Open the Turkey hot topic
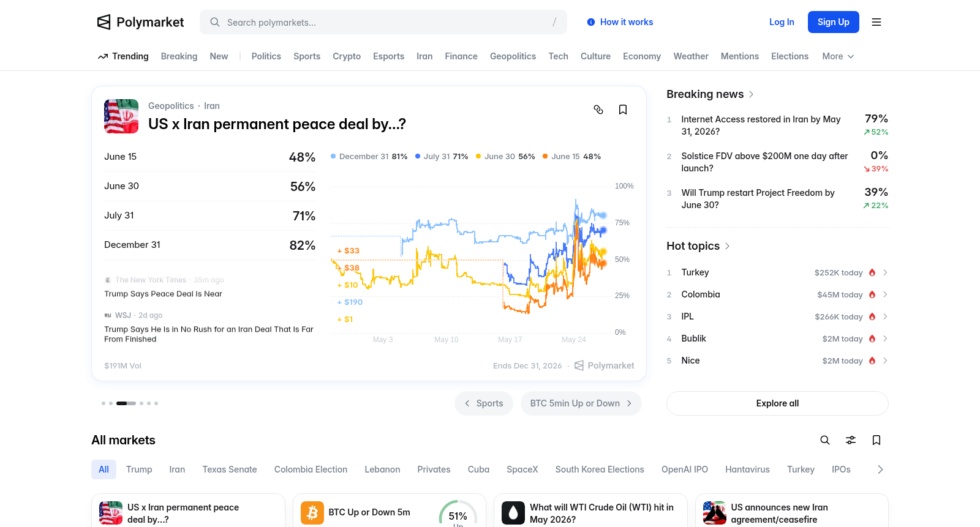Viewport: 980px width, 527px height. click(x=777, y=272)
